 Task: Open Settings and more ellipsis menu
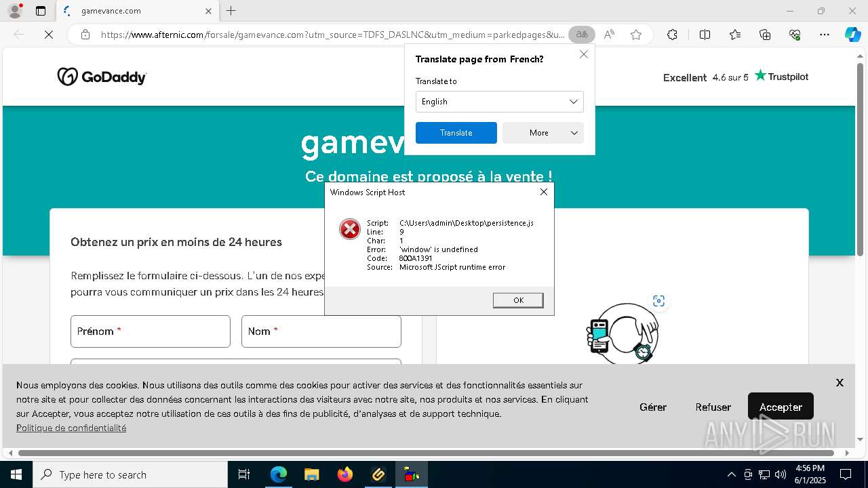coord(825,35)
